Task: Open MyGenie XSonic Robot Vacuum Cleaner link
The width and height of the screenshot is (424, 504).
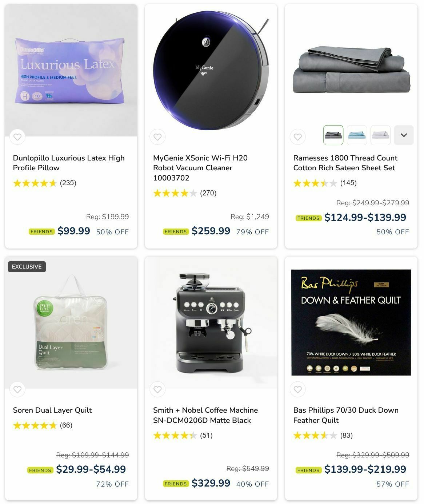Action: (200, 168)
